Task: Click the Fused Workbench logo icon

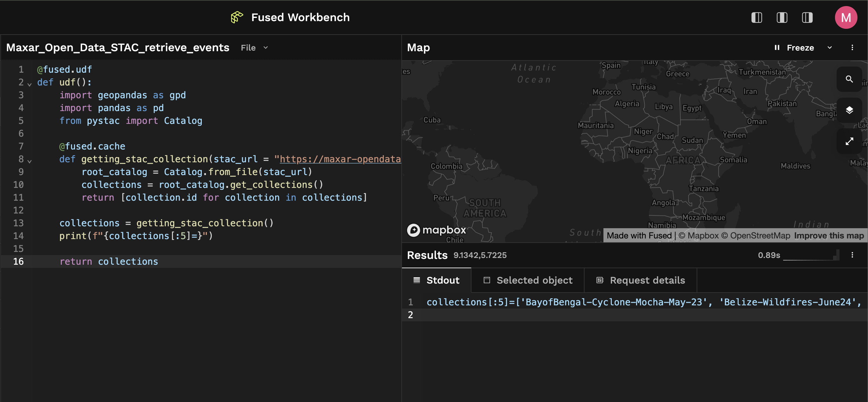Action: [237, 17]
